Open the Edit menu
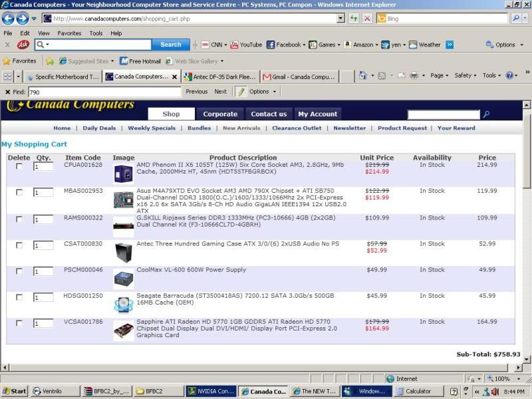The image size is (532, 399). point(25,33)
